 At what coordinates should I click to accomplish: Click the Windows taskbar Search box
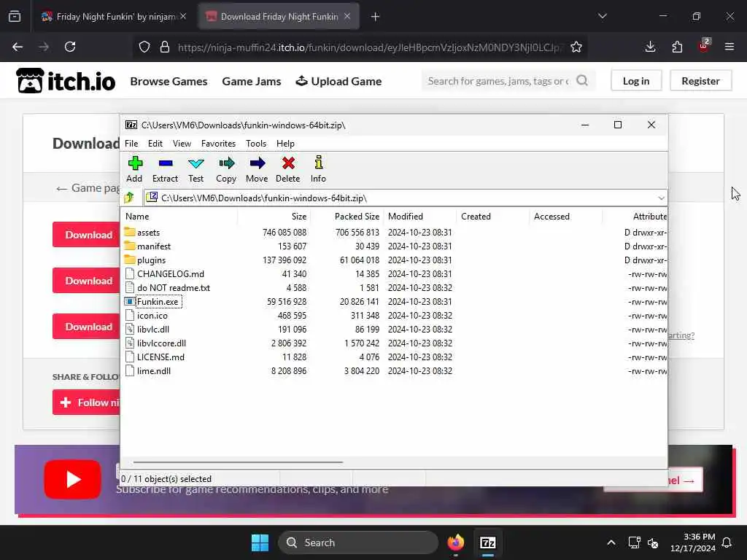[358, 542]
